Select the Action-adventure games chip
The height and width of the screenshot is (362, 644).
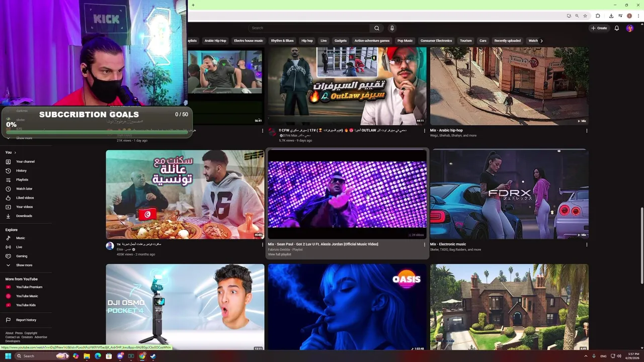click(x=372, y=41)
